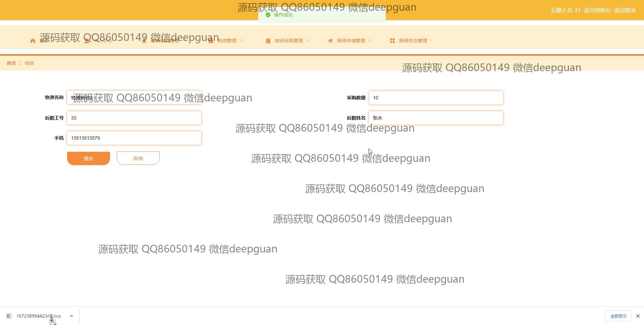Viewport: 644px width, 325px height.
Task: Open the downloaded file options arrow
Action: click(x=71, y=316)
